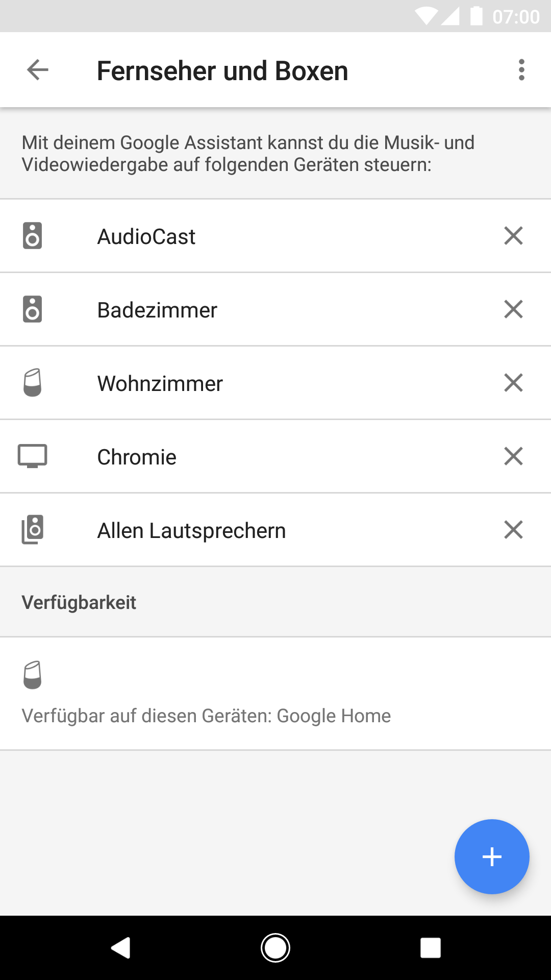The height and width of the screenshot is (980, 551).
Task: Add a new device with plus button
Action: 492,856
